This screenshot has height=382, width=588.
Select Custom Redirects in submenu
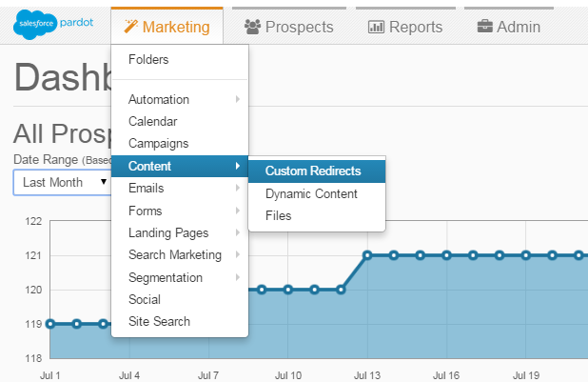(x=317, y=171)
